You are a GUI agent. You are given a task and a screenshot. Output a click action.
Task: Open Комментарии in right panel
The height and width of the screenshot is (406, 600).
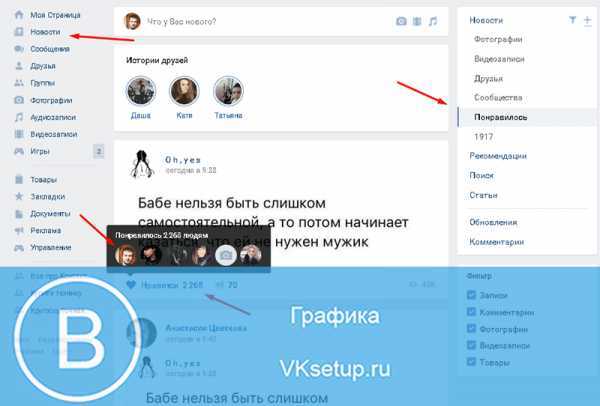496,242
